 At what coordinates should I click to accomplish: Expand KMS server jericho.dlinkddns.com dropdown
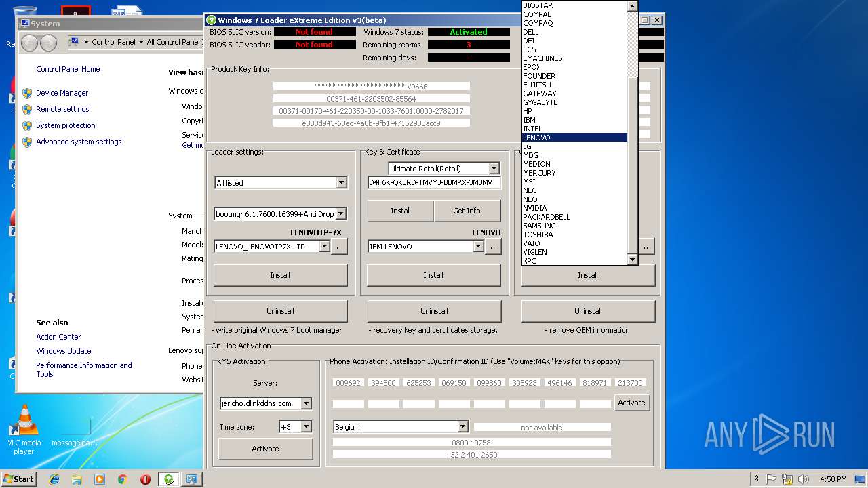point(306,403)
